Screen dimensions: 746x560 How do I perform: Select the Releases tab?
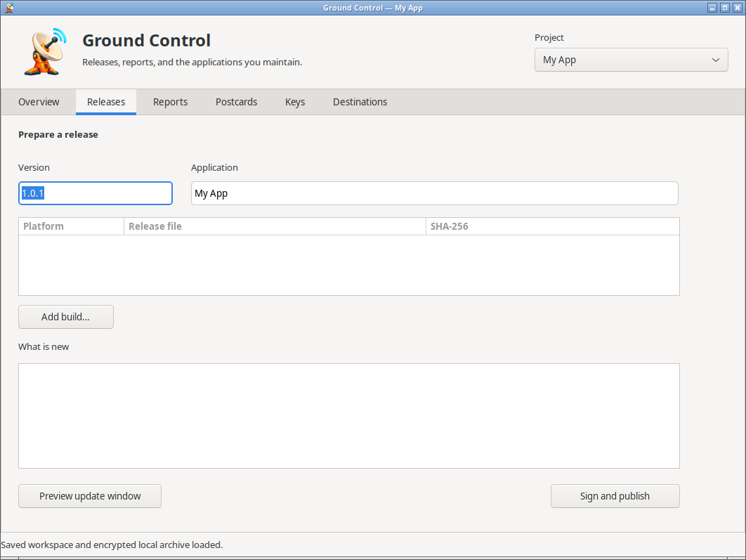106,102
